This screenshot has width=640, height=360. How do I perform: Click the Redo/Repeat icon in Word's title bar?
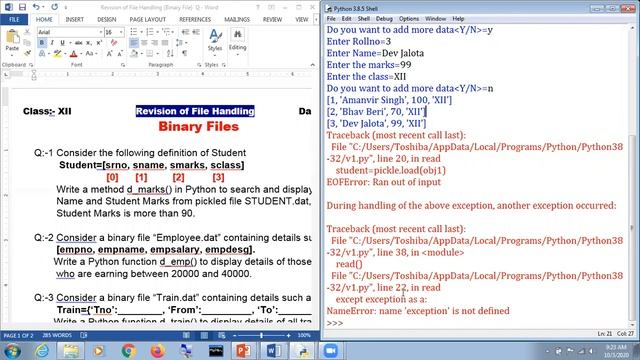click(x=54, y=7)
